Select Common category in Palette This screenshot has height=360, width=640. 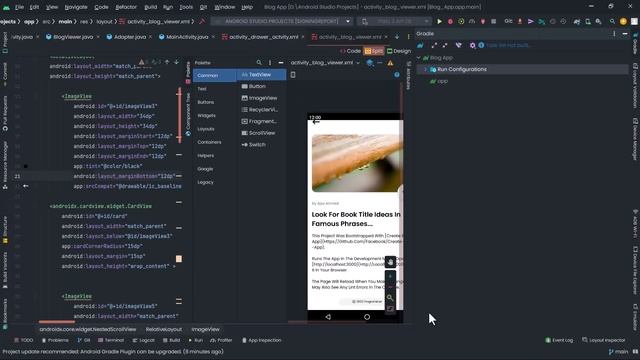click(x=214, y=76)
